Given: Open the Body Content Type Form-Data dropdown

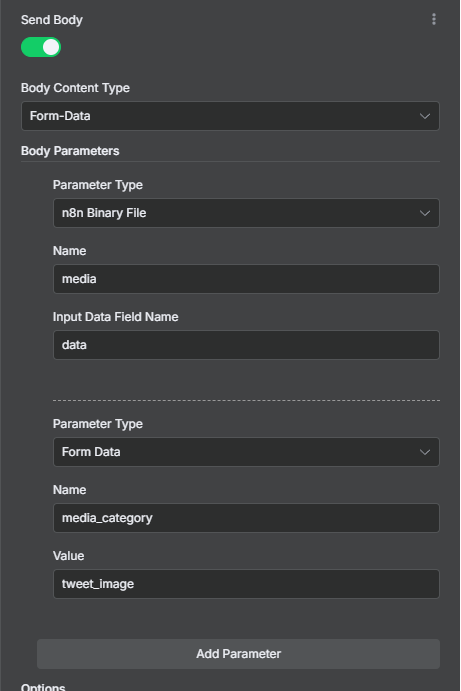Looking at the screenshot, I should tap(230, 116).
